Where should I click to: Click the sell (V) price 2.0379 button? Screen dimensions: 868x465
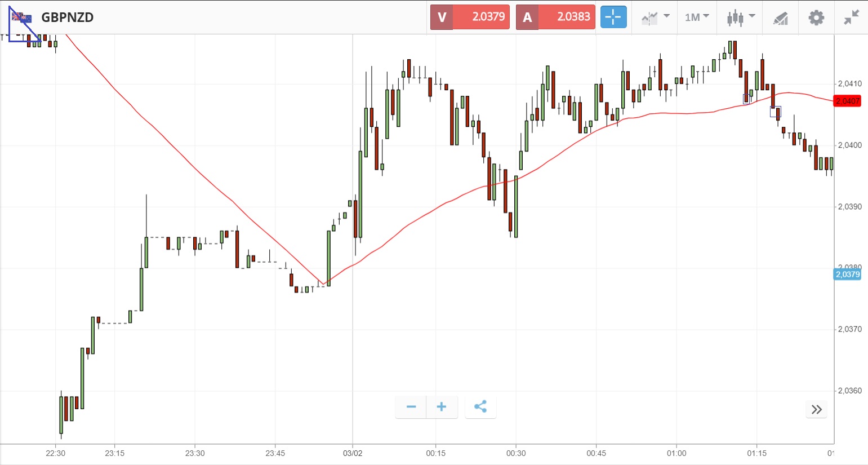click(x=470, y=17)
